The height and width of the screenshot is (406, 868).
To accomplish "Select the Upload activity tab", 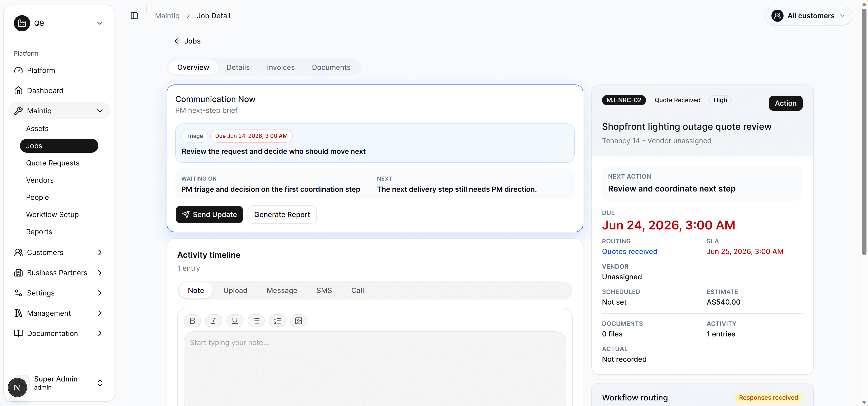I will tap(235, 291).
